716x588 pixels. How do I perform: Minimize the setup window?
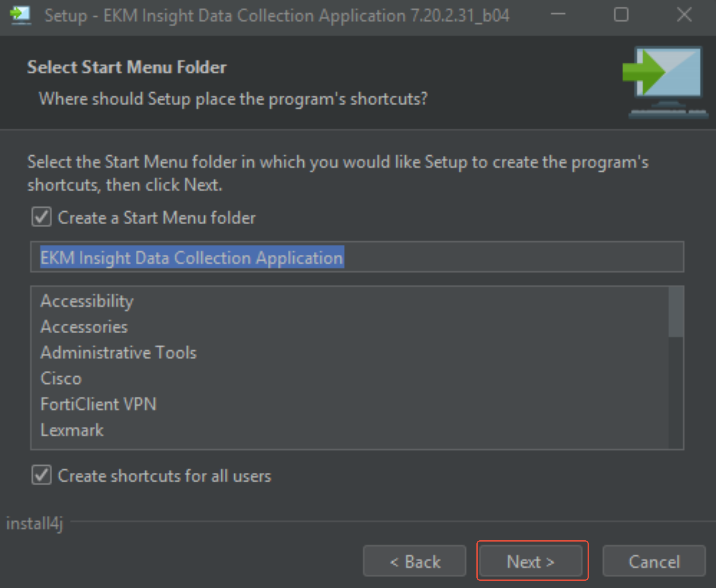558,15
